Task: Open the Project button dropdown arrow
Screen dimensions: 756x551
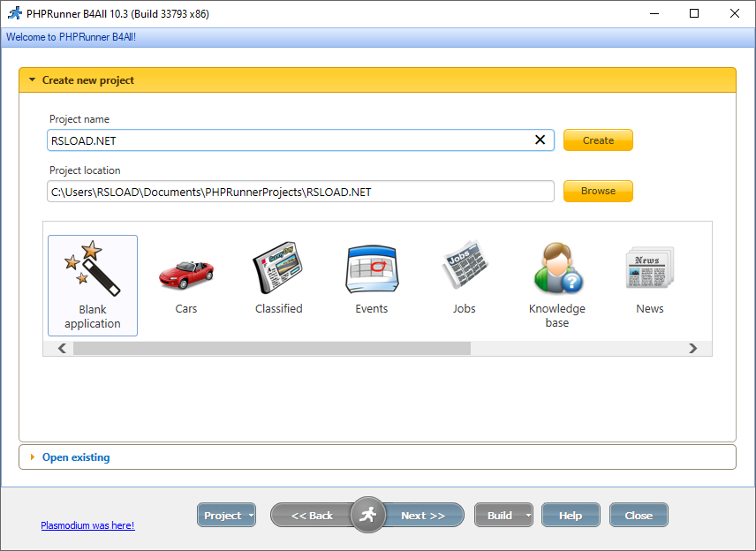Action: 251,516
